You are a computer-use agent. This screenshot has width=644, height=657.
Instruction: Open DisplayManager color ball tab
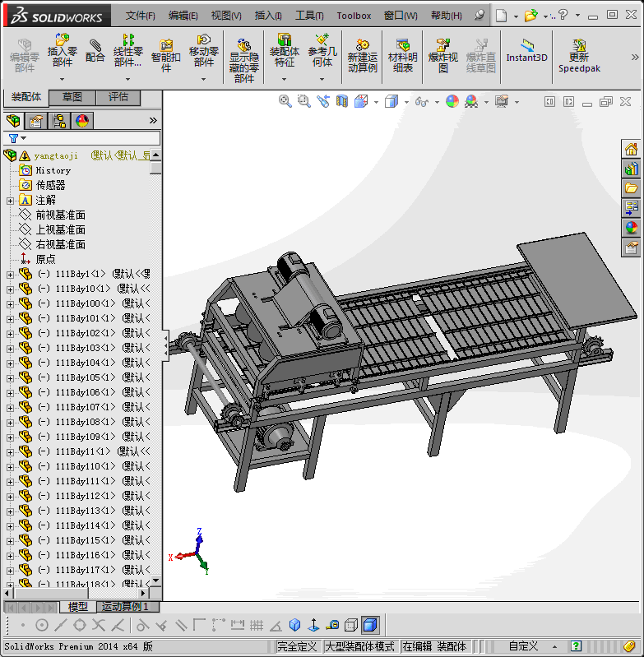point(82,121)
